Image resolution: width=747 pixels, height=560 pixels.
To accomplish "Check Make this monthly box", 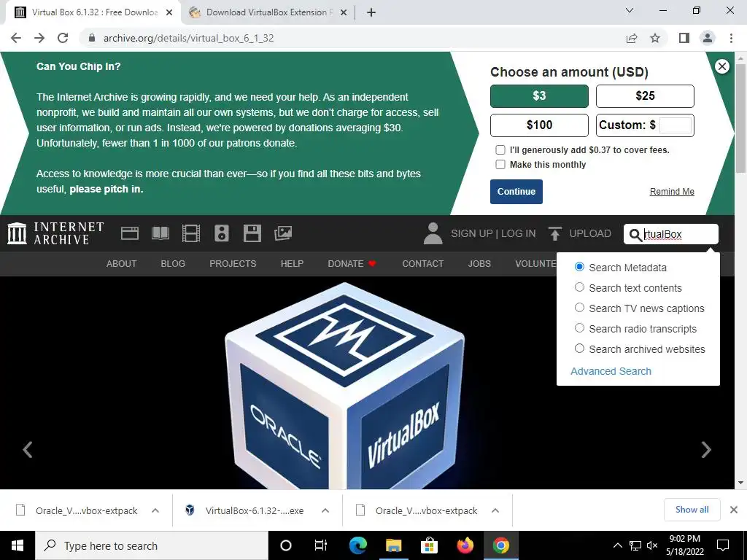I will click(500, 165).
